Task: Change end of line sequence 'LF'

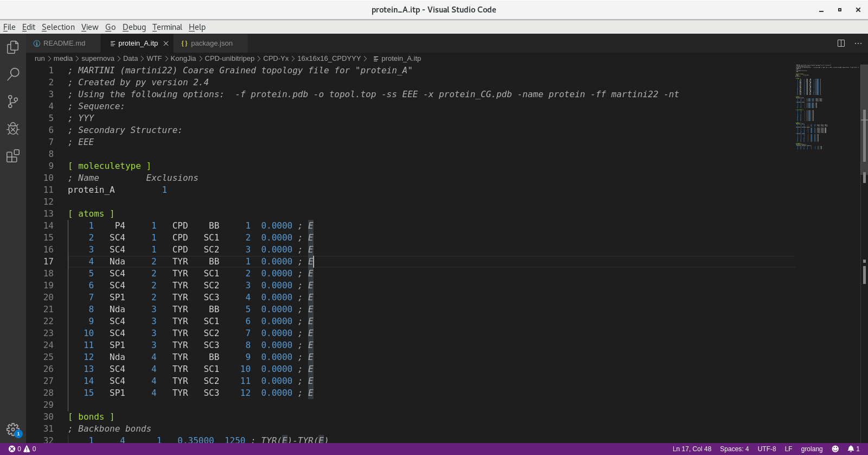Action: pyautogui.click(x=788, y=449)
